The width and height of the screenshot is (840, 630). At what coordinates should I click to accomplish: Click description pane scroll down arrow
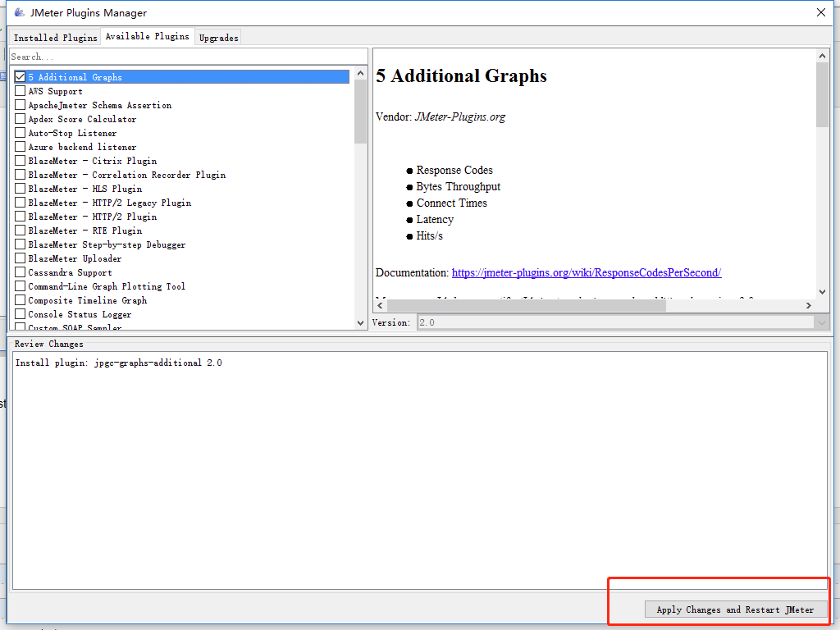(x=822, y=292)
